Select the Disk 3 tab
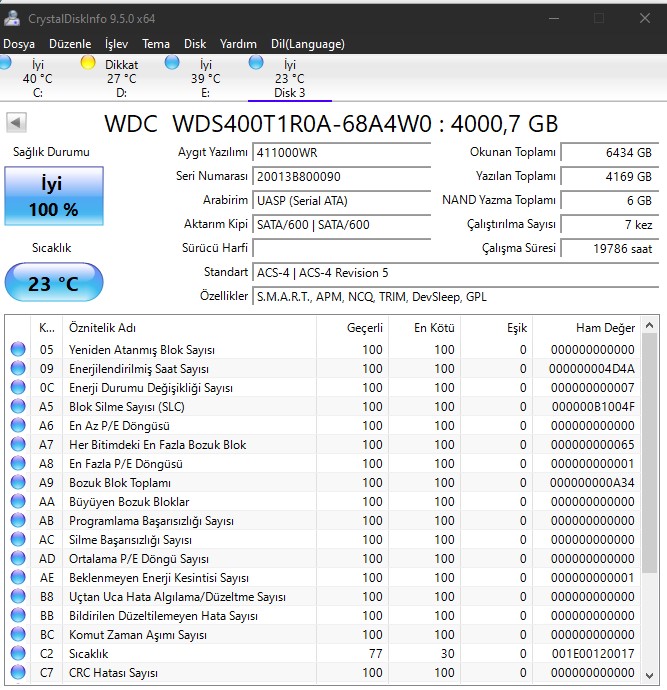 [290, 78]
